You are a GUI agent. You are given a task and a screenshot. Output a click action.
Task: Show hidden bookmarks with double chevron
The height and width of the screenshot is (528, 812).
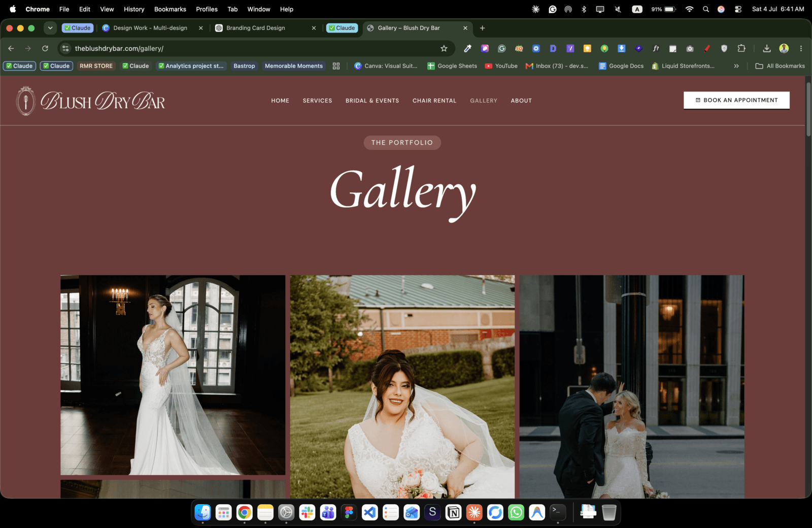tap(736, 66)
